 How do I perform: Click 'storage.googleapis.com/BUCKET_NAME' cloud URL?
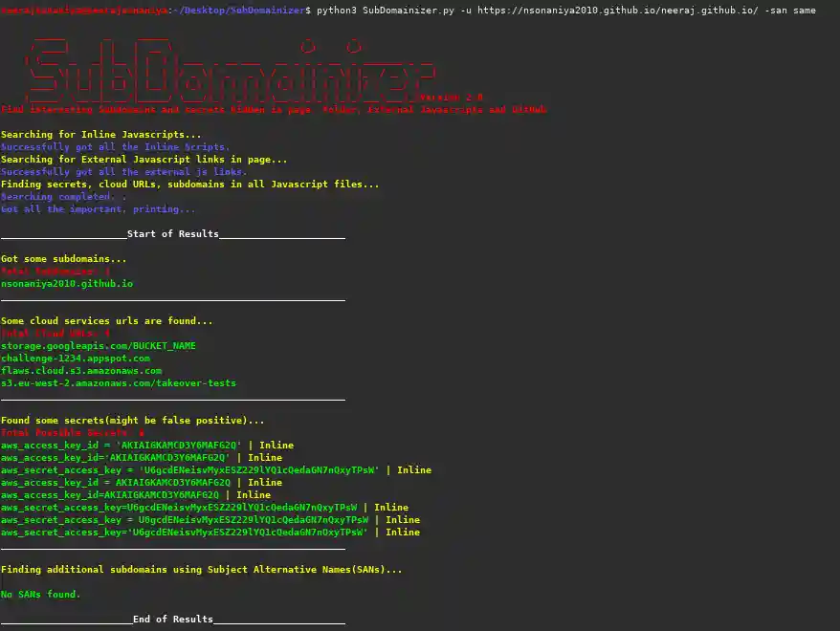[x=99, y=346]
